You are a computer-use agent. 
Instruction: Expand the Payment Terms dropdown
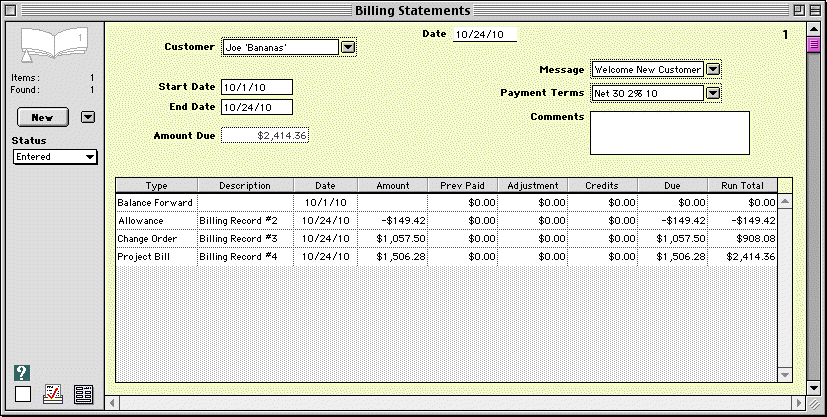tap(713, 93)
